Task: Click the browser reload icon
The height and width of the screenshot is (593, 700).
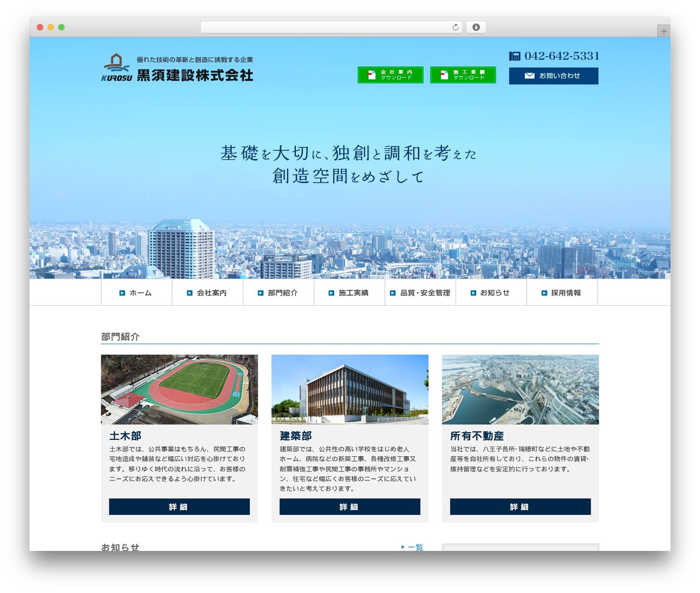Action: click(455, 27)
